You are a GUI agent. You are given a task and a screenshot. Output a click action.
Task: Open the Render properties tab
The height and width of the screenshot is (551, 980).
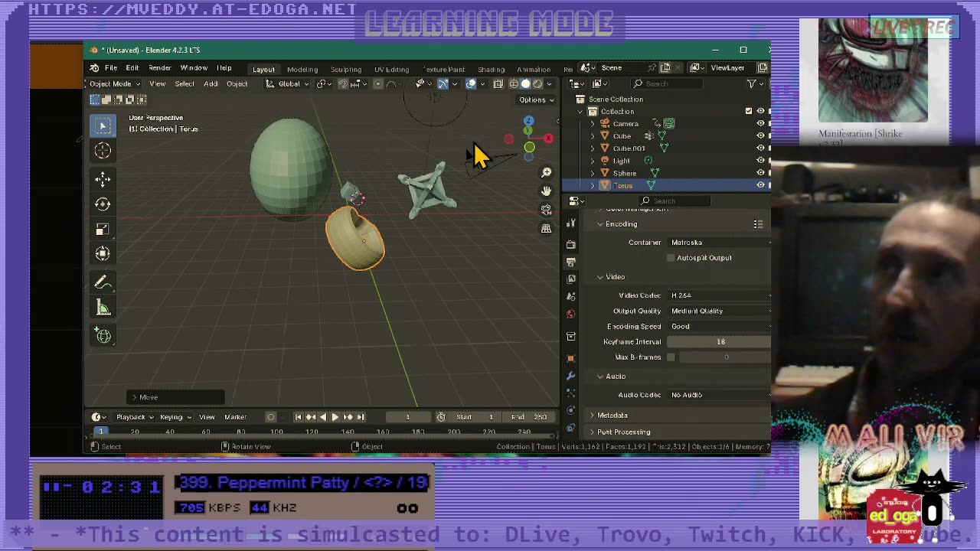(x=570, y=244)
